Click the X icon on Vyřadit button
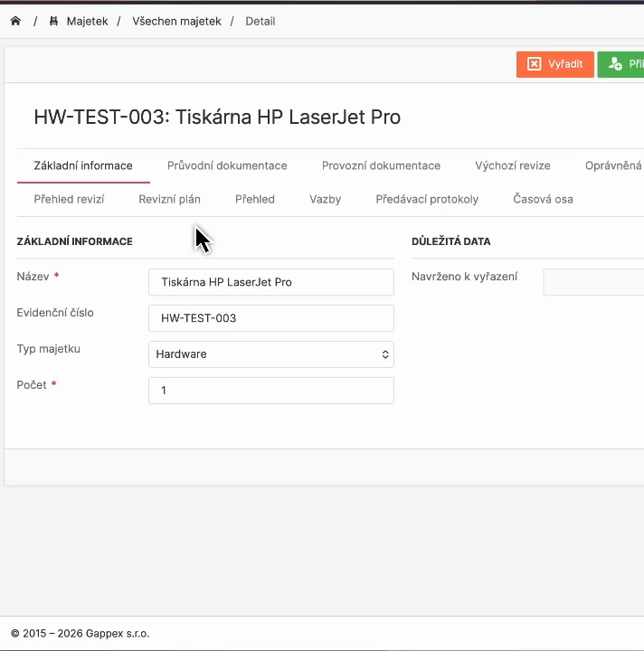 pos(535,64)
